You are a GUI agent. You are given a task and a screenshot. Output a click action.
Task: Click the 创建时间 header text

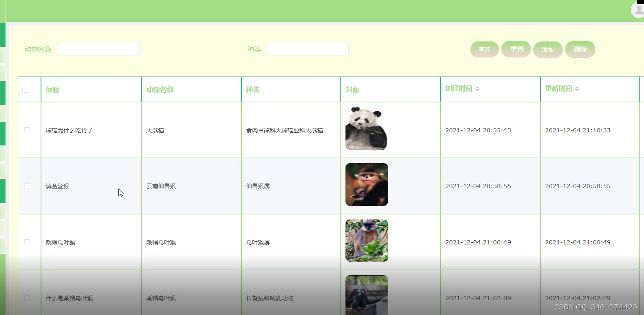pyautogui.click(x=459, y=89)
